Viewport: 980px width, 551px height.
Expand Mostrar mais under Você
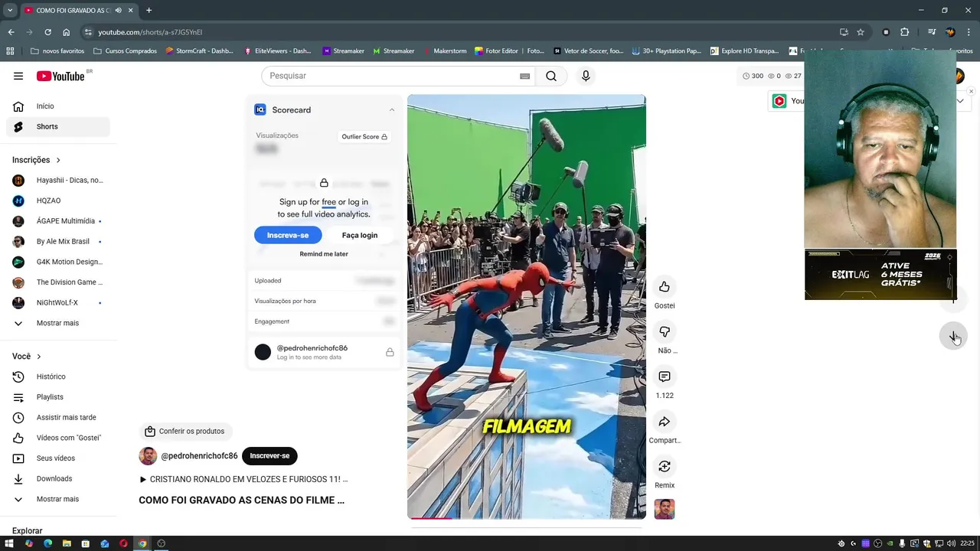pyautogui.click(x=58, y=499)
